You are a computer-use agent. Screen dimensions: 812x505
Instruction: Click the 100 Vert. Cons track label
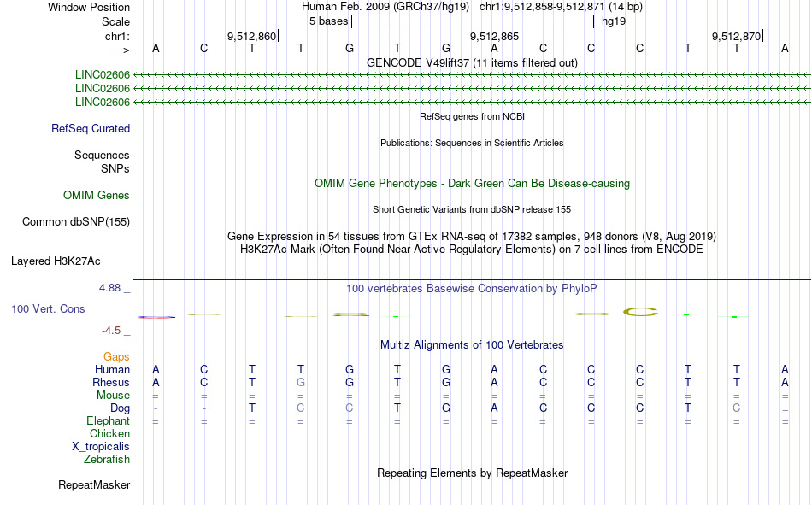[48, 308]
